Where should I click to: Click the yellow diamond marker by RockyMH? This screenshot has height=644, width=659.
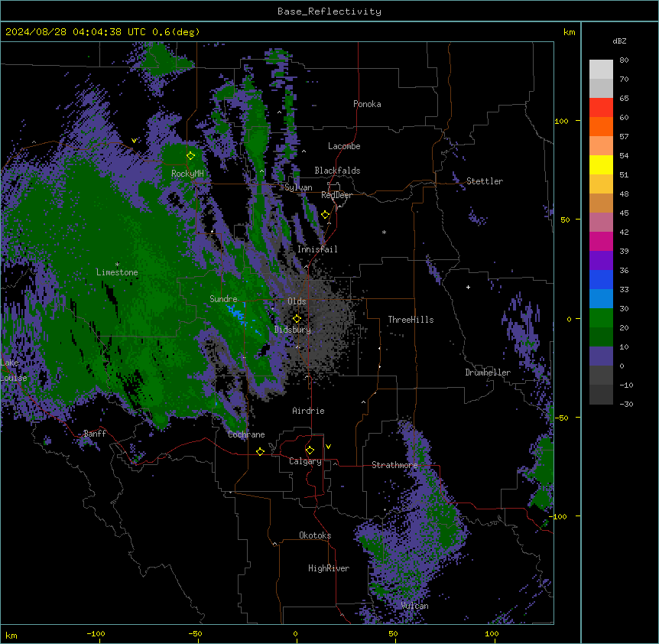point(191,156)
